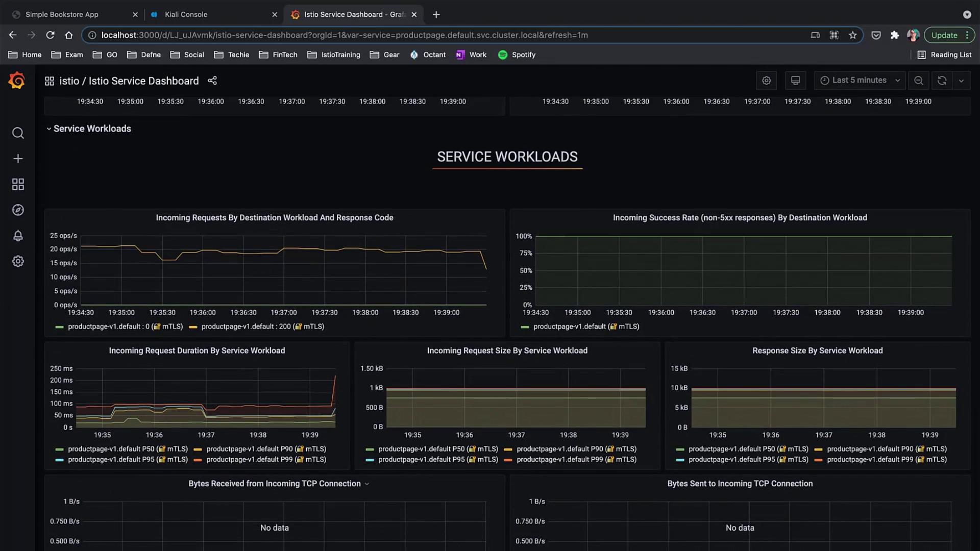
Task: Refresh the dashboard with refresh icon
Action: pyautogui.click(x=942, y=81)
